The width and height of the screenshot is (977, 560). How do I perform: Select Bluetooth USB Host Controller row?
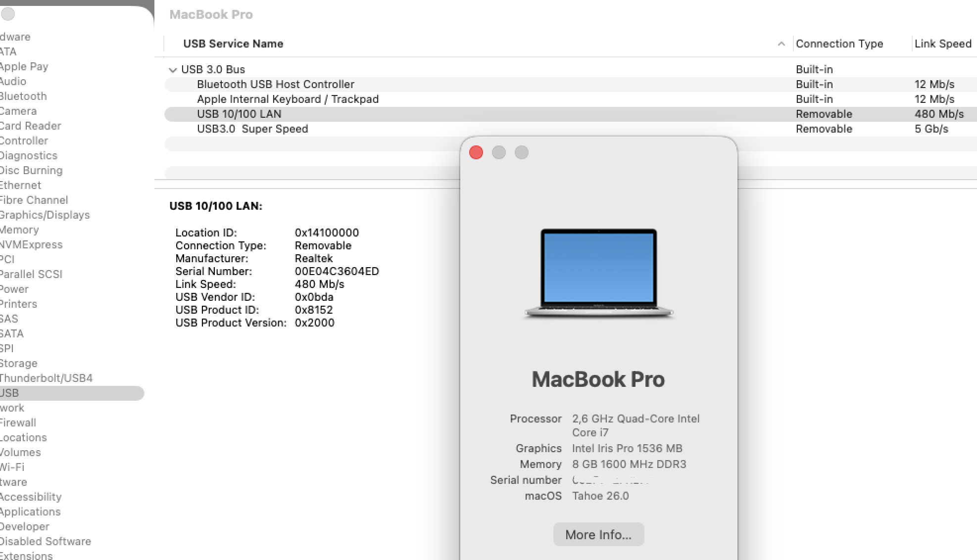[275, 85]
